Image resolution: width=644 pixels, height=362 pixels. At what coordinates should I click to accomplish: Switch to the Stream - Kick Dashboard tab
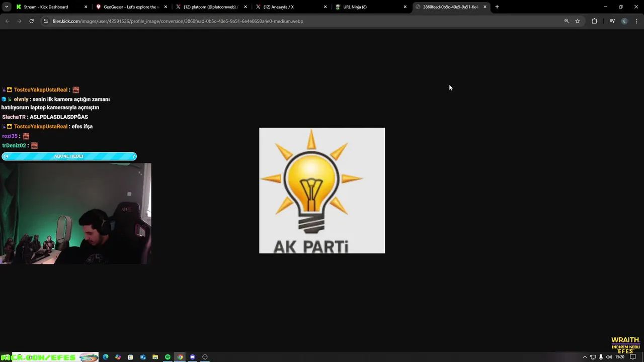click(x=46, y=7)
